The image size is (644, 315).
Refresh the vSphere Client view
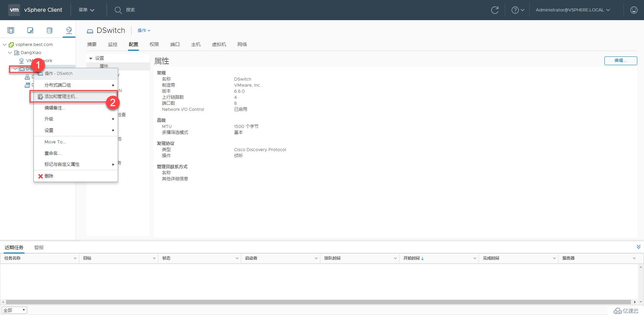(495, 10)
